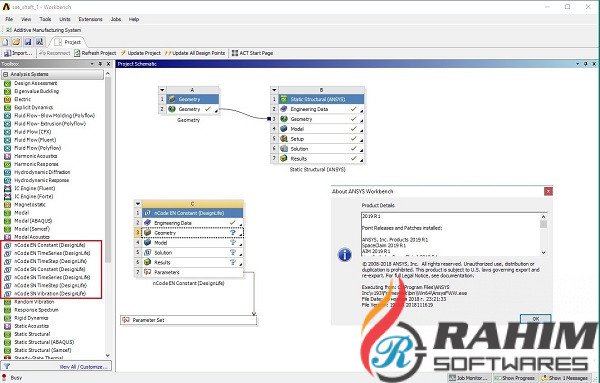600x383 pixels.
Task: Click the Fluid Flow (Fluent) icon
Action: [7, 140]
